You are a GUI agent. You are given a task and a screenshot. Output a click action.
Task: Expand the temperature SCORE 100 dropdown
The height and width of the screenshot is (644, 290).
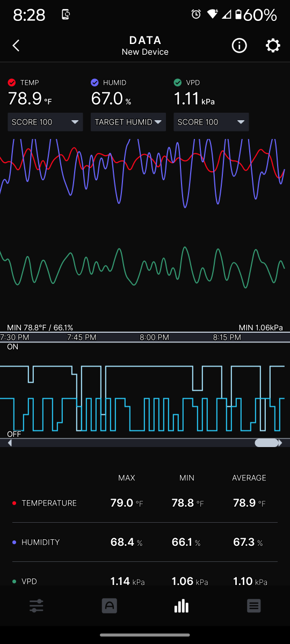[x=46, y=122]
